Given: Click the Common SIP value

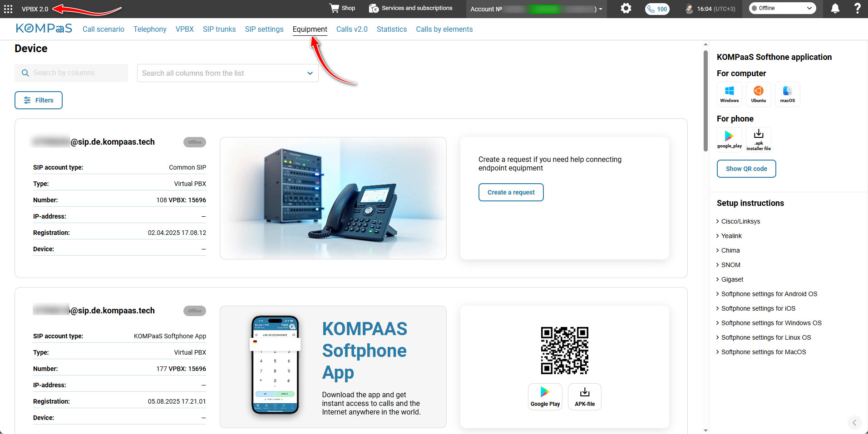Looking at the screenshot, I should click(x=187, y=167).
